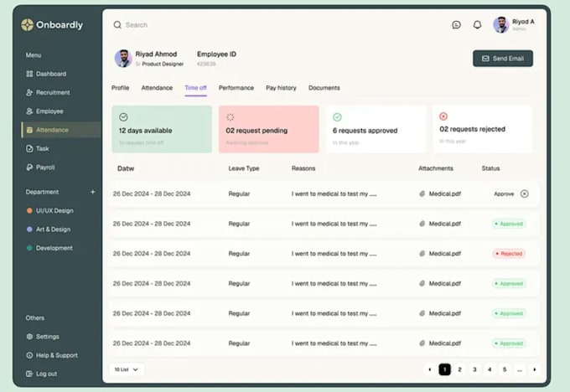Image resolution: width=570 pixels, height=392 pixels.
Task: Go to the Employee section
Action: click(44, 111)
